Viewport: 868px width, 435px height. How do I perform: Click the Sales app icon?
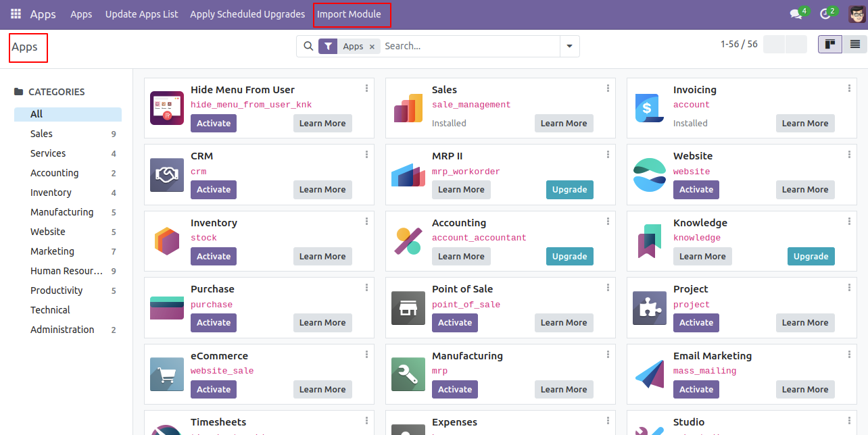408,108
